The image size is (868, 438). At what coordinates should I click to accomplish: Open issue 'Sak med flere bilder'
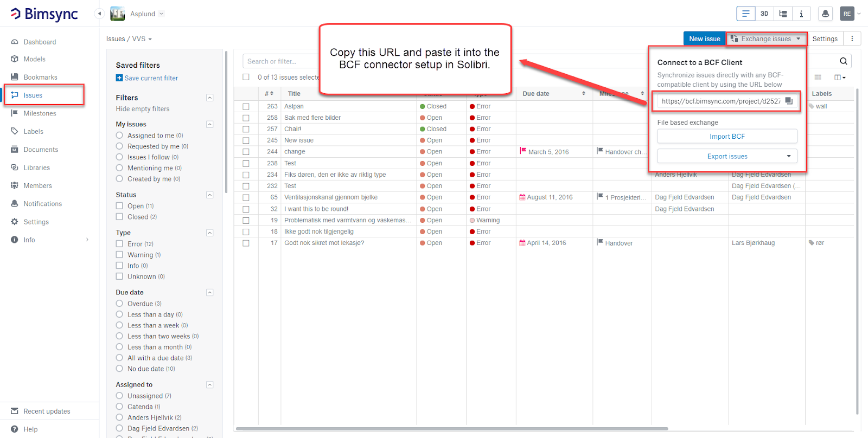pos(312,118)
